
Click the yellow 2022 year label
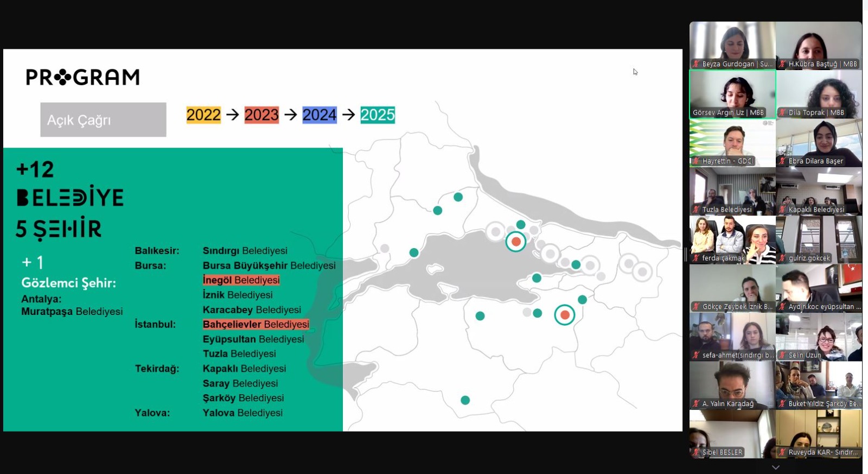pyautogui.click(x=203, y=115)
